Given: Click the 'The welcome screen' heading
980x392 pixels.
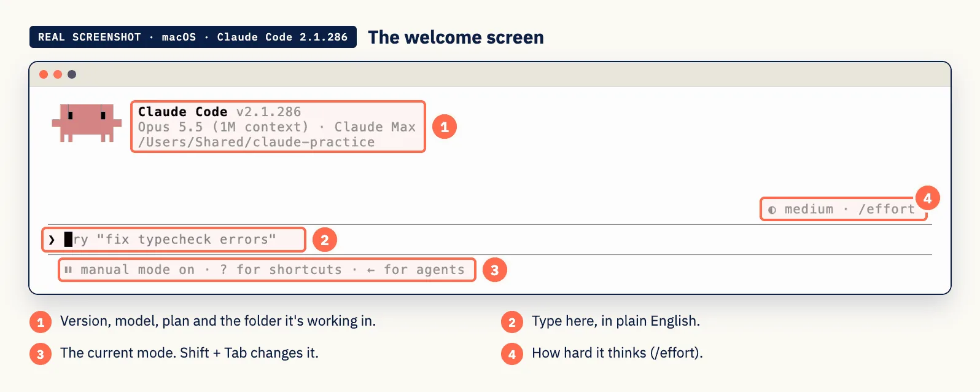Looking at the screenshot, I should [x=456, y=37].
